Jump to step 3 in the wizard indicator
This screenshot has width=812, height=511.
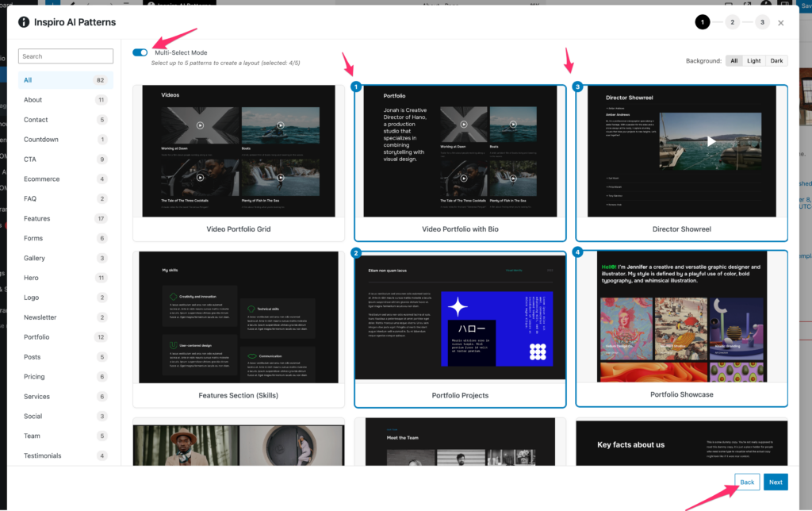point(762,22)
